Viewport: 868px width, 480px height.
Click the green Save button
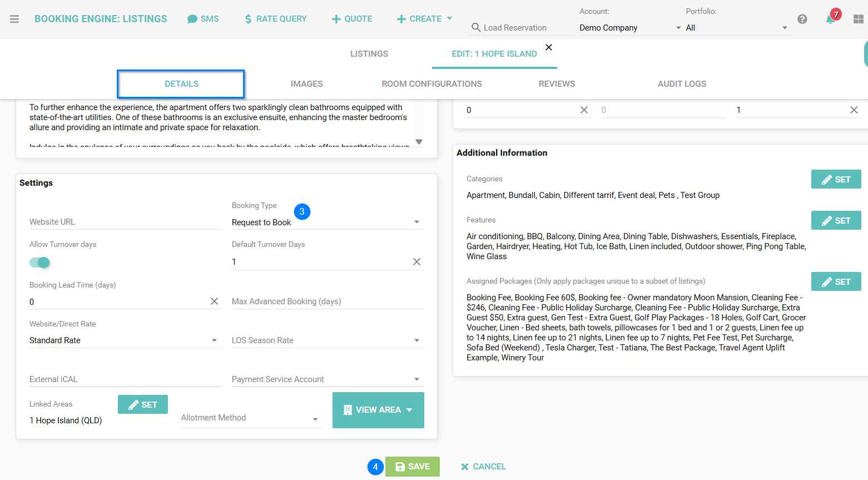[x=412, y=467]
